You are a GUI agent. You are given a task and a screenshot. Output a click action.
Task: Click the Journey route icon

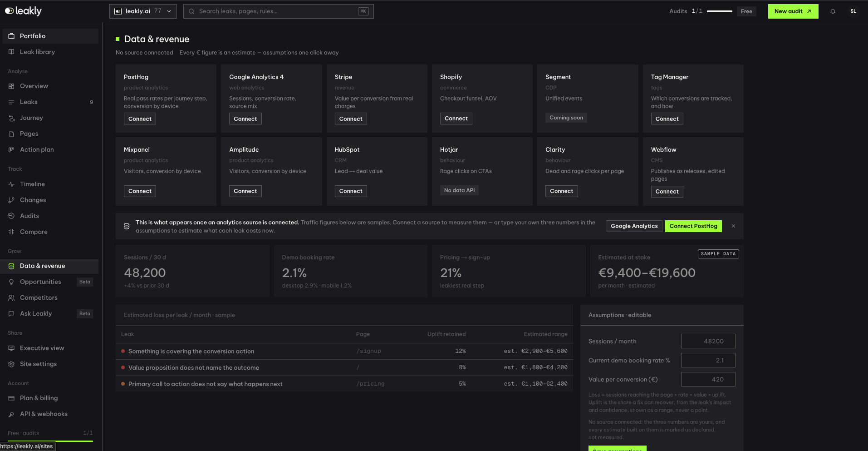11,118
